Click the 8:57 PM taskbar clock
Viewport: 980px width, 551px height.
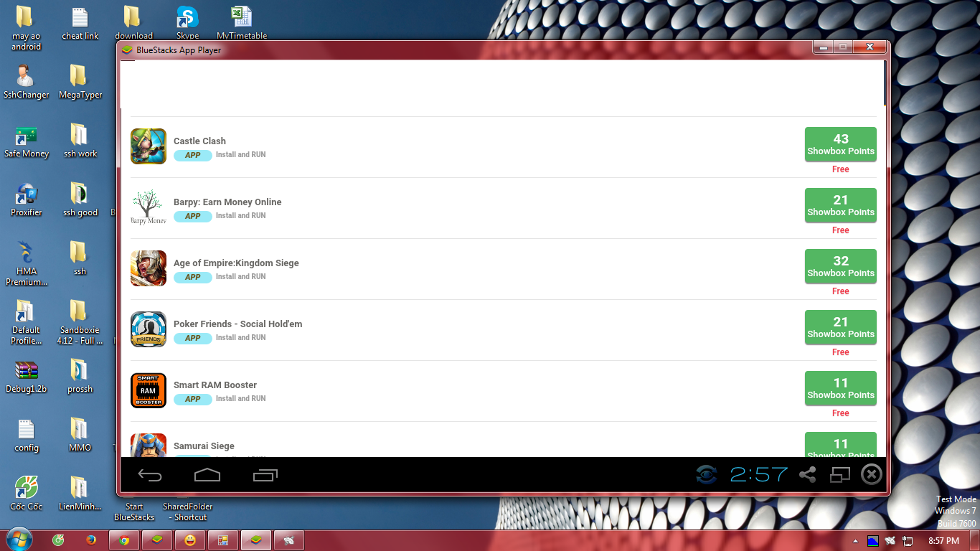(x=943, y=541)
